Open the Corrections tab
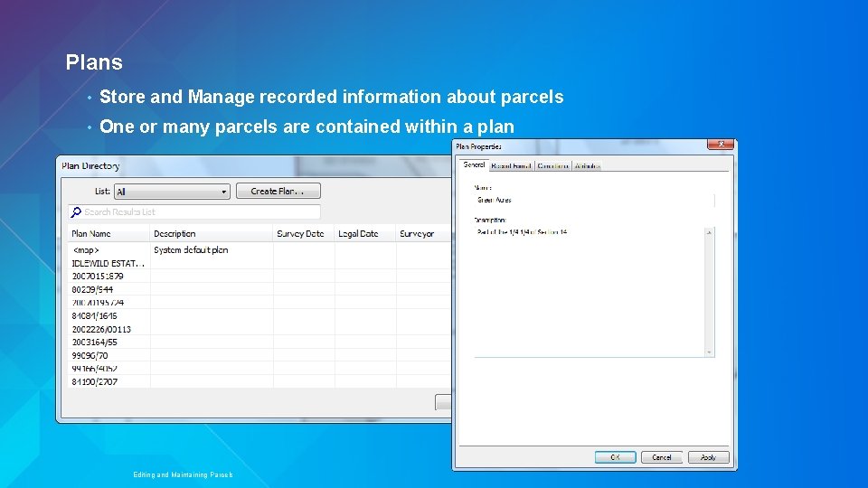 pyautogui.click(x=552, y=166)
